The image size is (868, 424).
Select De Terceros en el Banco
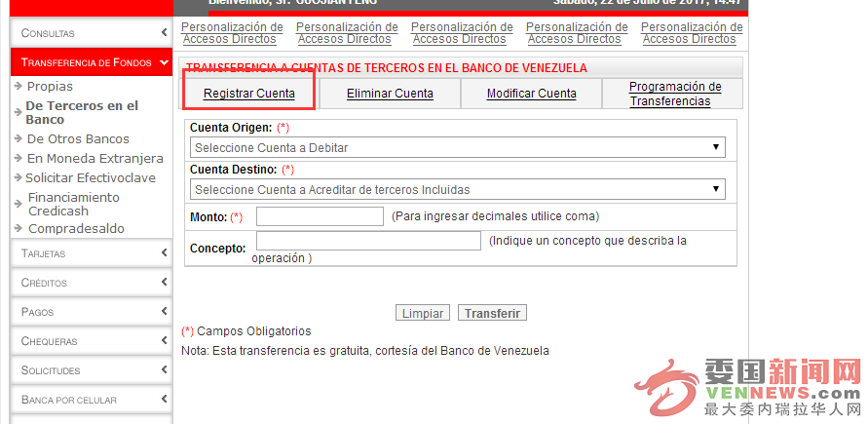(x=82, y=112)
